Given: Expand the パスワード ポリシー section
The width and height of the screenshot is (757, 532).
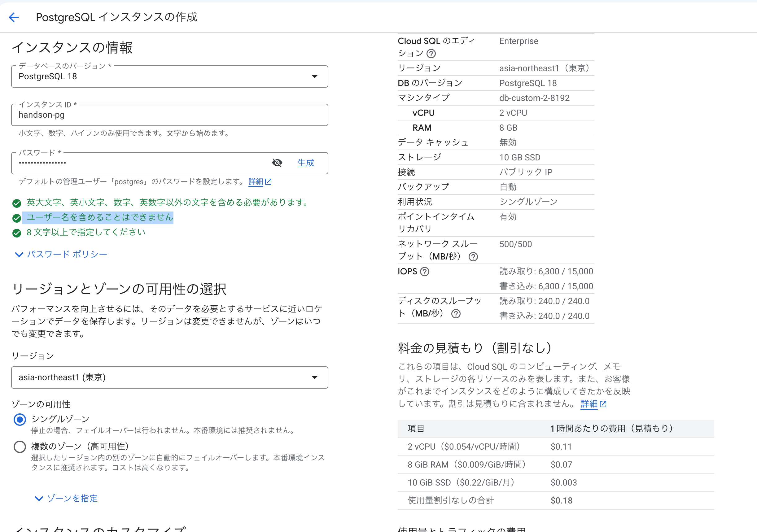Looking at the screenshot, I should click(x=61, y=254).
